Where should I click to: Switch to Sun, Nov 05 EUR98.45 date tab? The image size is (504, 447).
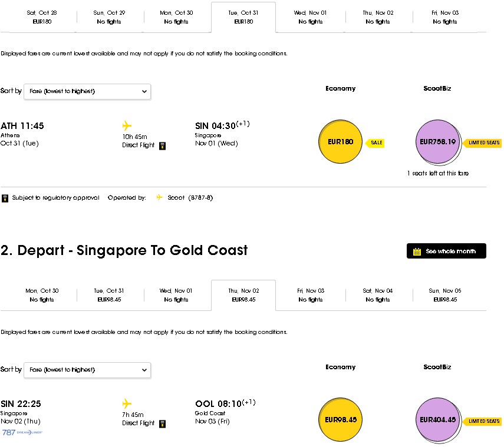tap(445, 295)
